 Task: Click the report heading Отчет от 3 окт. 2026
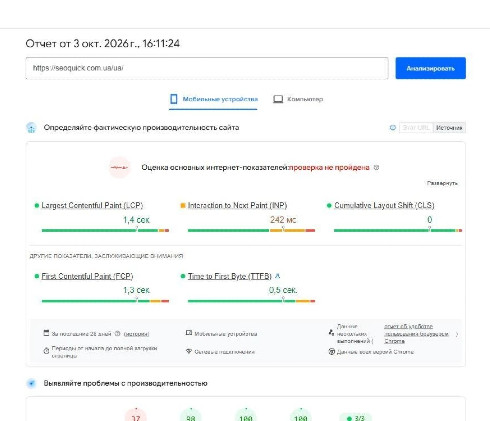[103, 43]
